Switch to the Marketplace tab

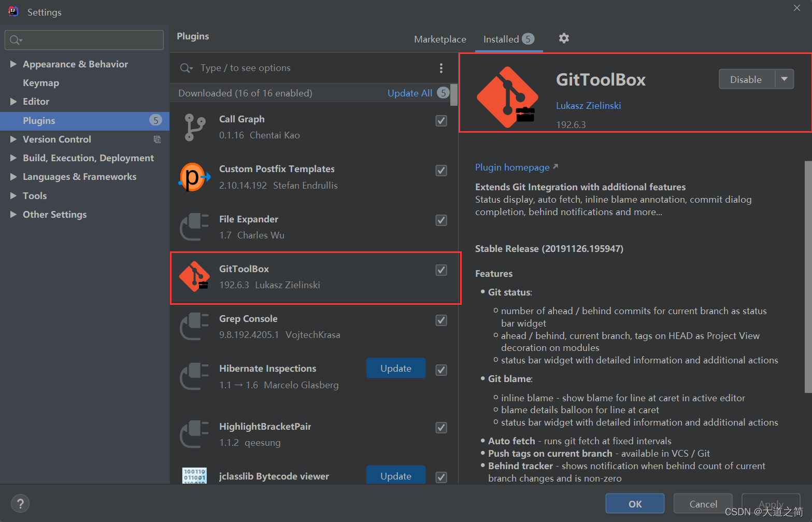(440, 39)
